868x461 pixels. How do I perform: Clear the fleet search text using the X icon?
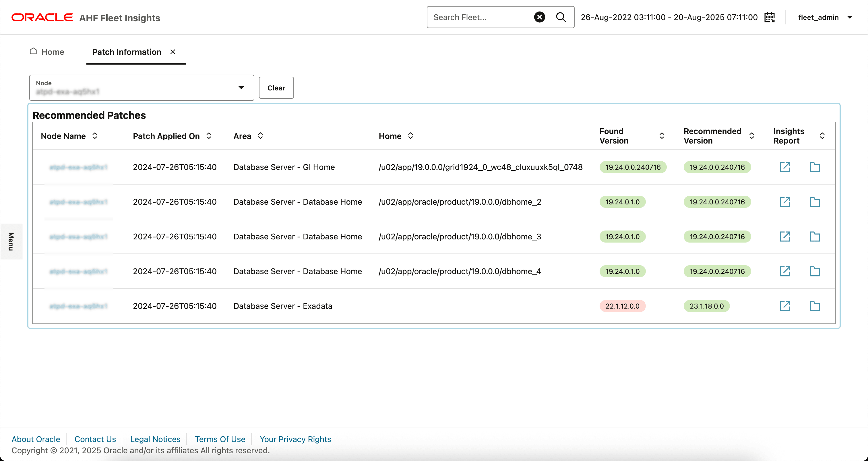pos(539,17)
